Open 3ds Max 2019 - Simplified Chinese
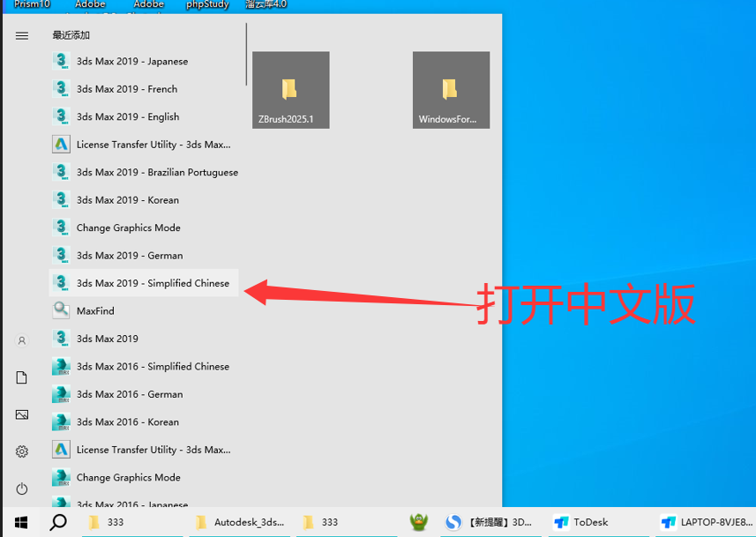The image size is (756, 537). pyautogui.click(x=152, y=283)
